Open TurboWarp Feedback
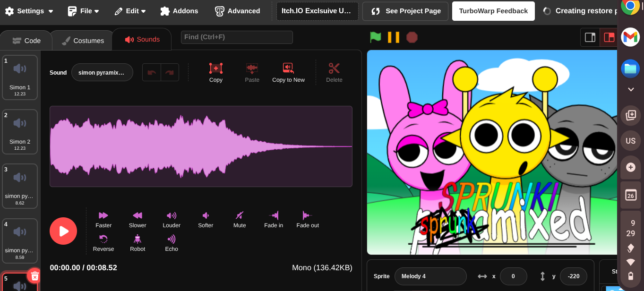This screenshot has width=644, height=291. click(x=493, y=11)
